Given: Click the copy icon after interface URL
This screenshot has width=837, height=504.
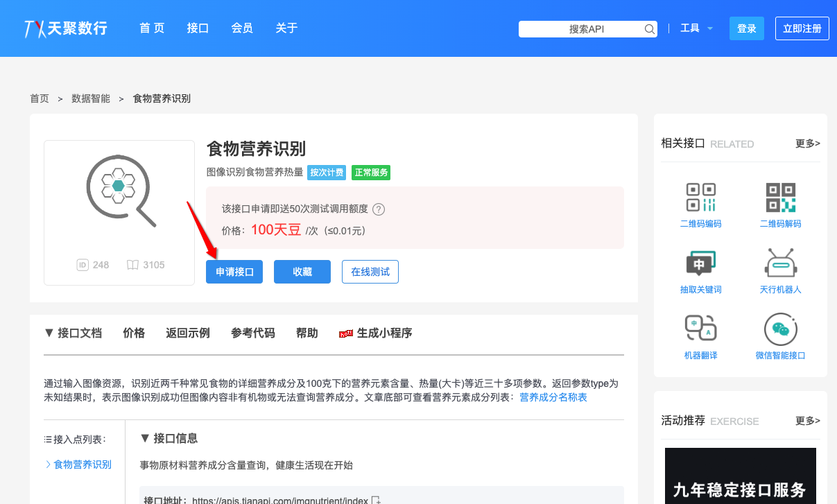Looking at the screenshot, I should [x=376, y=500].
